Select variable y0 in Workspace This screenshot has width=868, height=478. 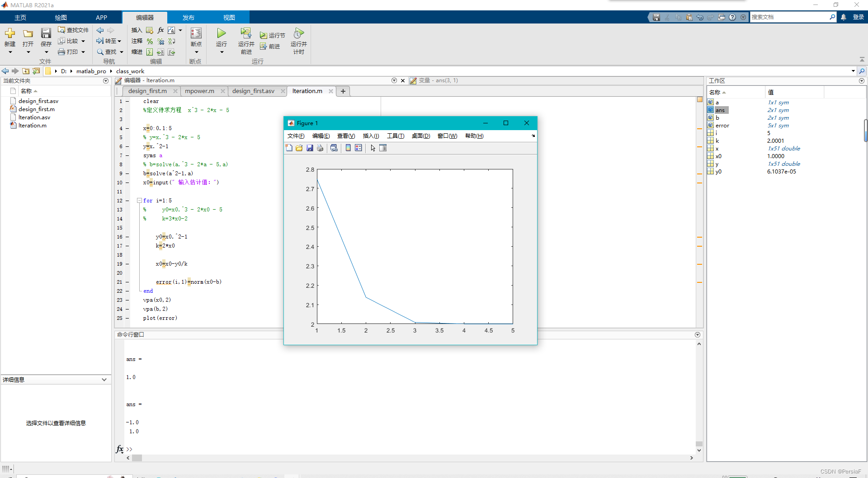(718, 171)
